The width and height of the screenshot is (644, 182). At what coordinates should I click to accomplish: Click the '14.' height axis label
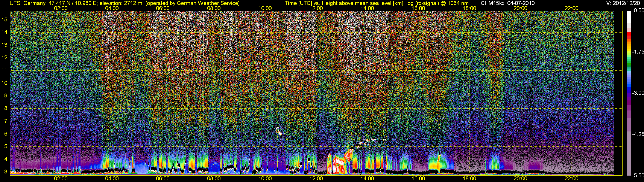tap(5, 32)
